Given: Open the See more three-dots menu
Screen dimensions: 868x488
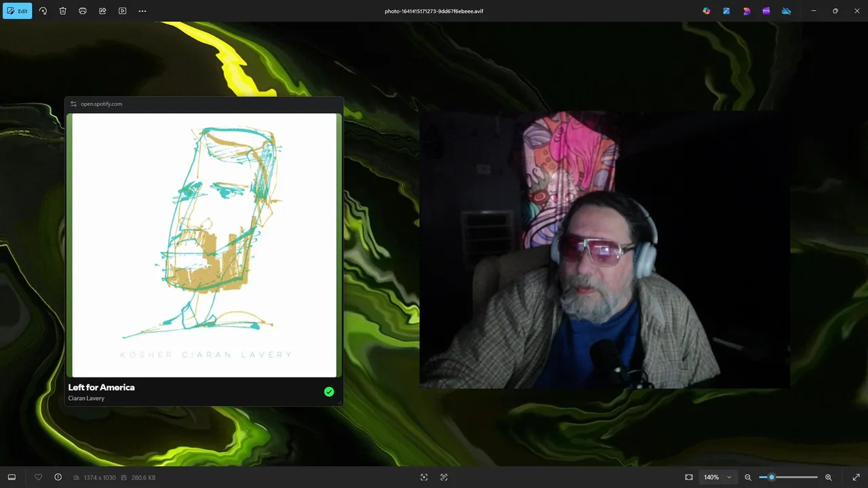Looking at the screenshot, I should [x=142, y=11].
